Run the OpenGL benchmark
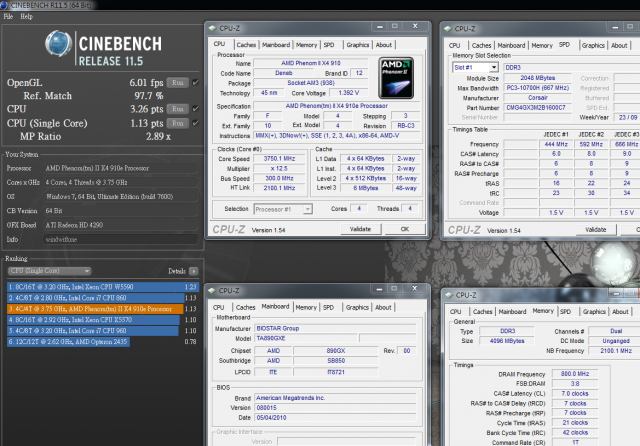This screenshot has height=446, width=640. [178, 82]
